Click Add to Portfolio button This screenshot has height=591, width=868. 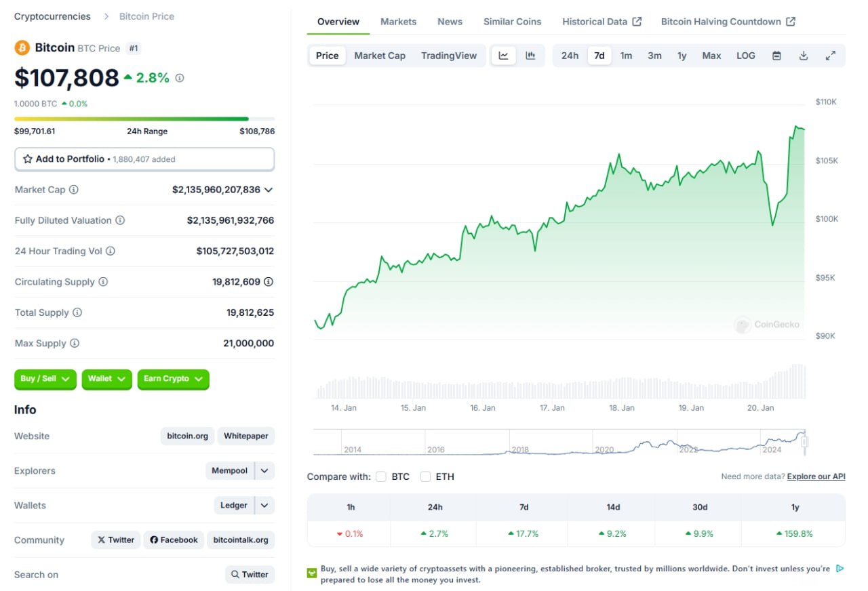click(144, 159)
